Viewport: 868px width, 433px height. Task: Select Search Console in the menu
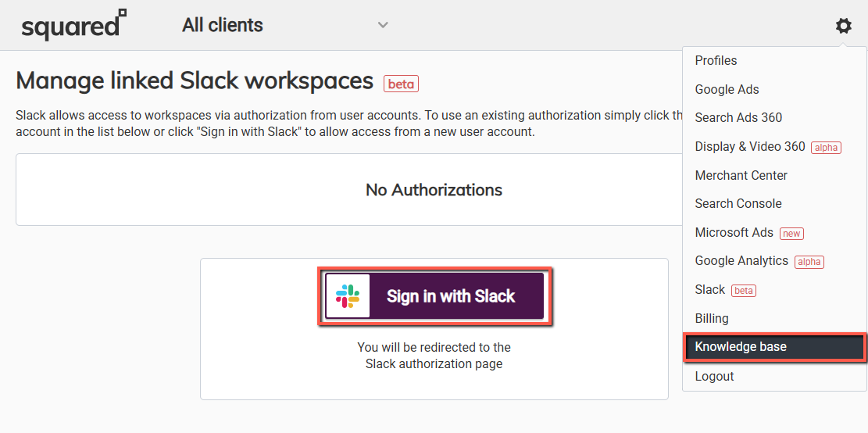pyautogui.click(x=738, y=203)
